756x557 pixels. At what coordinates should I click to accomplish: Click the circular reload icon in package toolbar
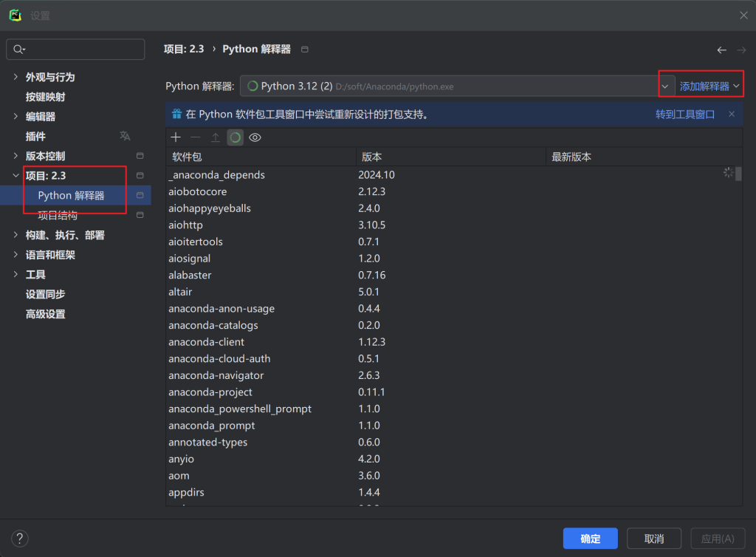click(x=235, y=137)
